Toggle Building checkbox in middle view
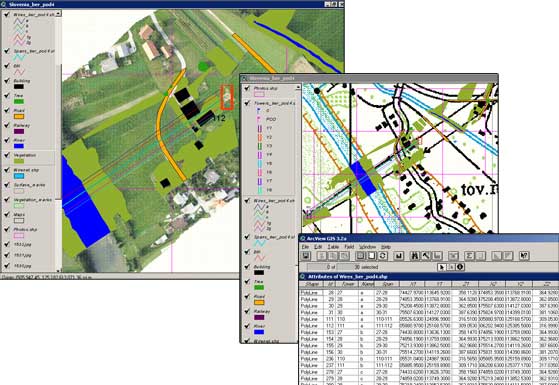Screen dimensions: 559x385 [x=247, y=267]
